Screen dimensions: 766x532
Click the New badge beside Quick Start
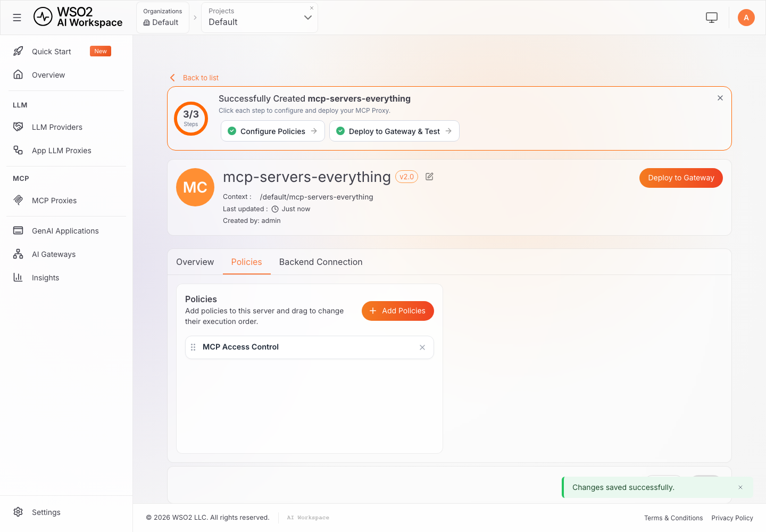[x=101, y=51]
